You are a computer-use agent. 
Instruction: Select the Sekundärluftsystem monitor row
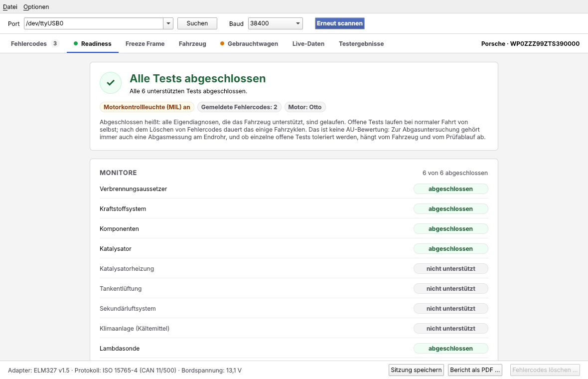[x=294, y=308]
